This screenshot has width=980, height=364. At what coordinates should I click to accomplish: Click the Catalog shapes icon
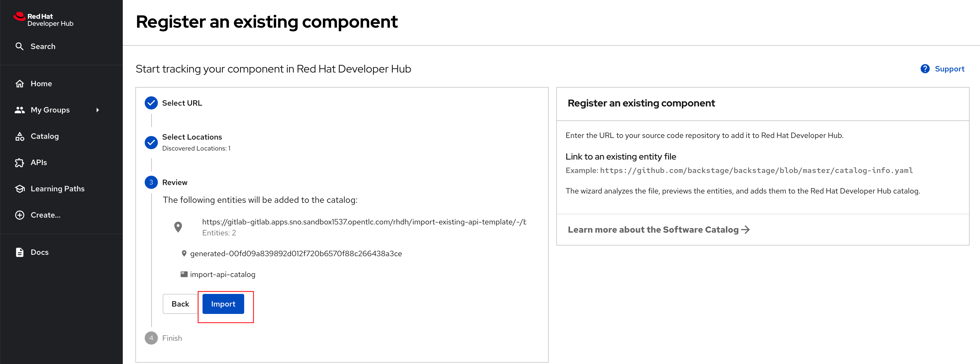pos(20,136)
